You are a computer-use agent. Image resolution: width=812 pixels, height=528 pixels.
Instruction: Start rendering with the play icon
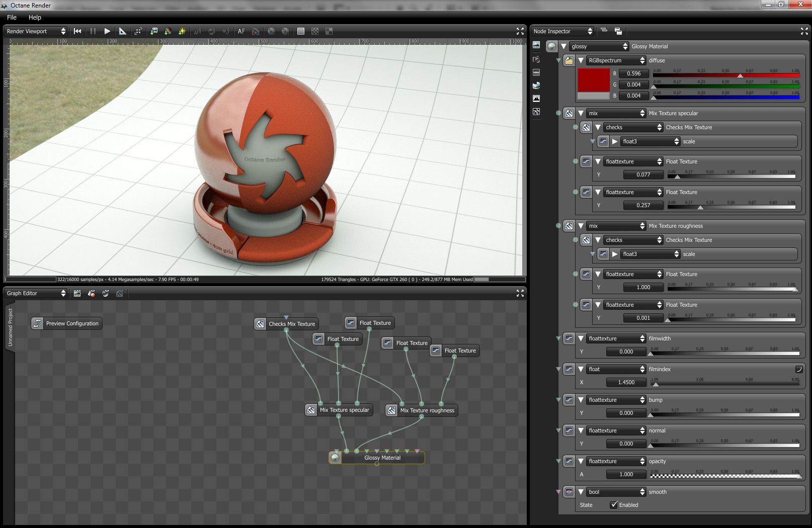(107, 31)
